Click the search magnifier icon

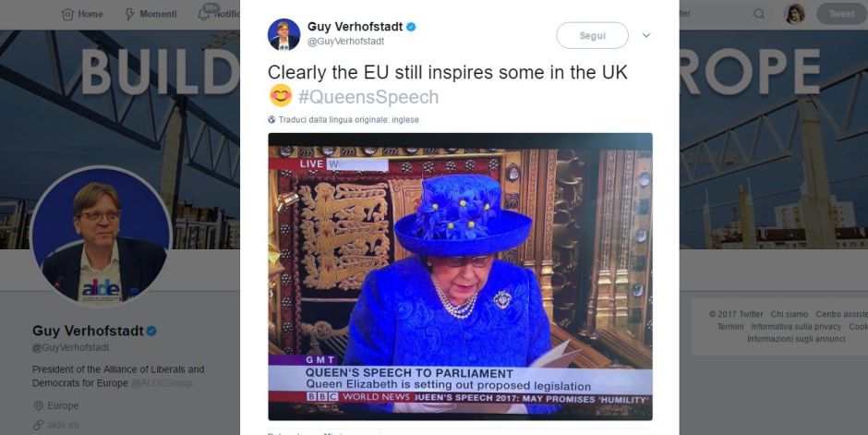pyautogui.click(x=759, y=14)
